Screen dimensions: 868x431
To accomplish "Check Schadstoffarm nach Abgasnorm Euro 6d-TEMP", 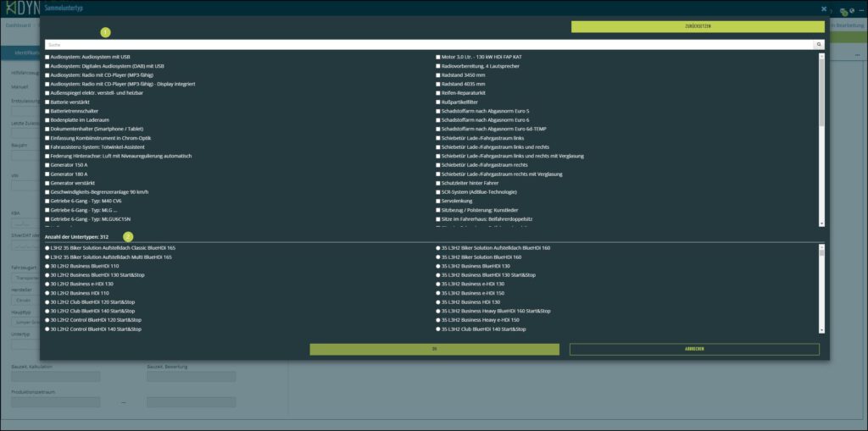I will (x=438, y=129).
